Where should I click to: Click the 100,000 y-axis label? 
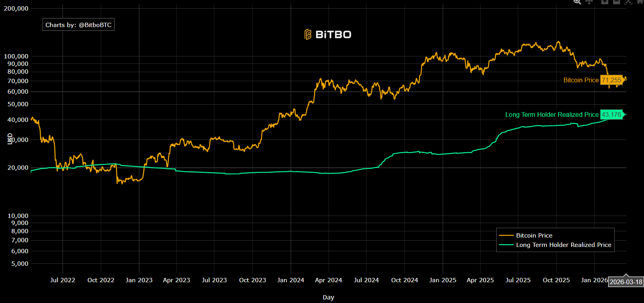click(x=16, y=56)
